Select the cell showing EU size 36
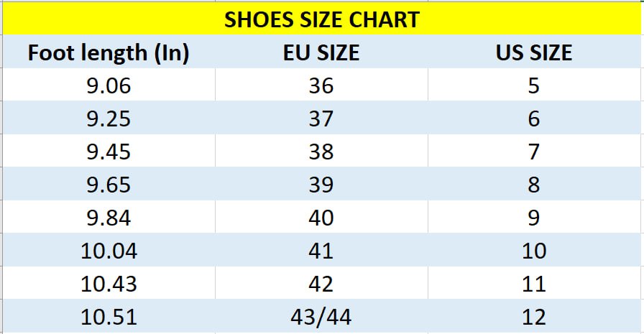This screenshot has width=644, height=334. (x=321, y=86)
